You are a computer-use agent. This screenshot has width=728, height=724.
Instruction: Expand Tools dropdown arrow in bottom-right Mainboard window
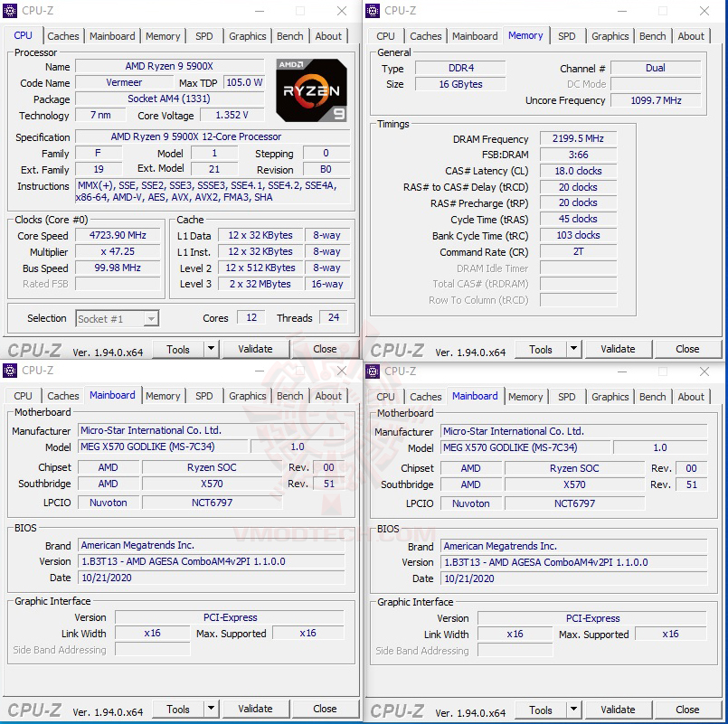[573, 710]
